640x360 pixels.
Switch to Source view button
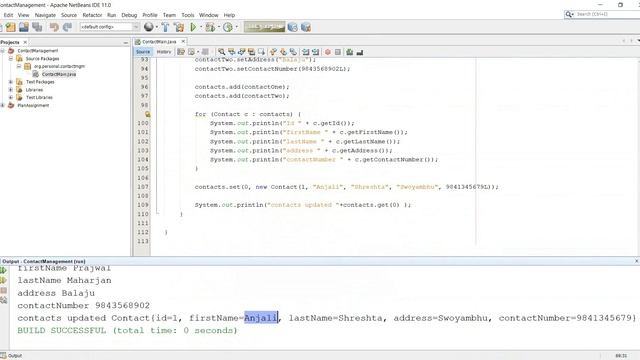pos(143,52)
